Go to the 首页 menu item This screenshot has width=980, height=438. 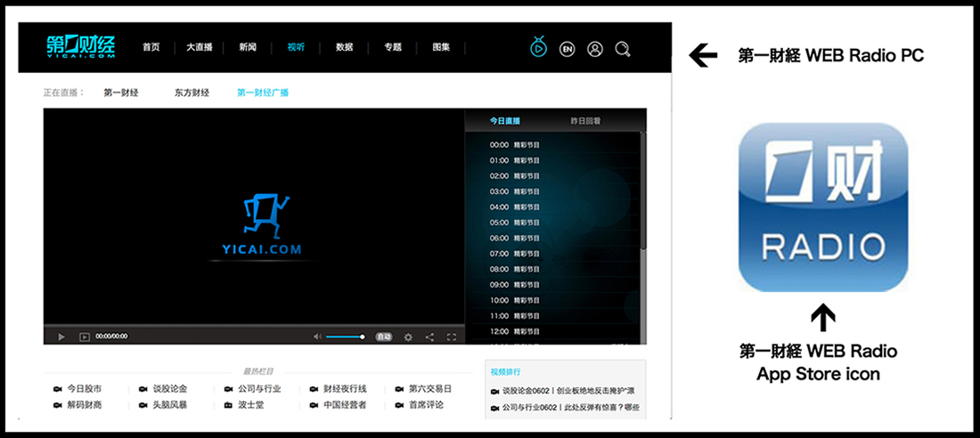[151, 47]
